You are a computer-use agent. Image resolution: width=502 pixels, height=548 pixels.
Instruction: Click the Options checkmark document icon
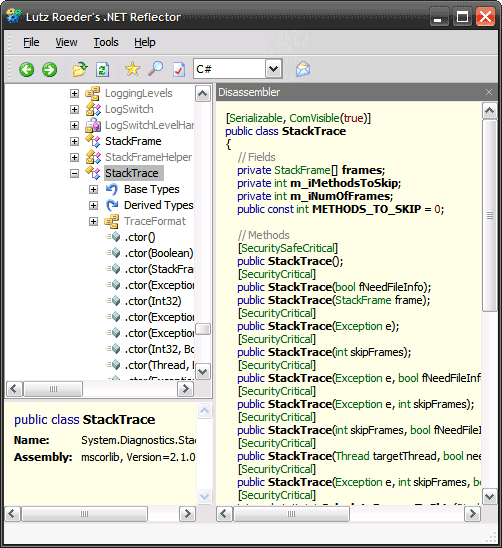pos(179,69)
